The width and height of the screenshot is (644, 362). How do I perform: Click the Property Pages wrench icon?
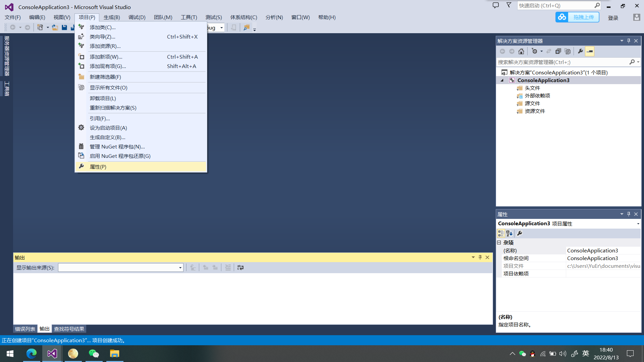point(520,233)
